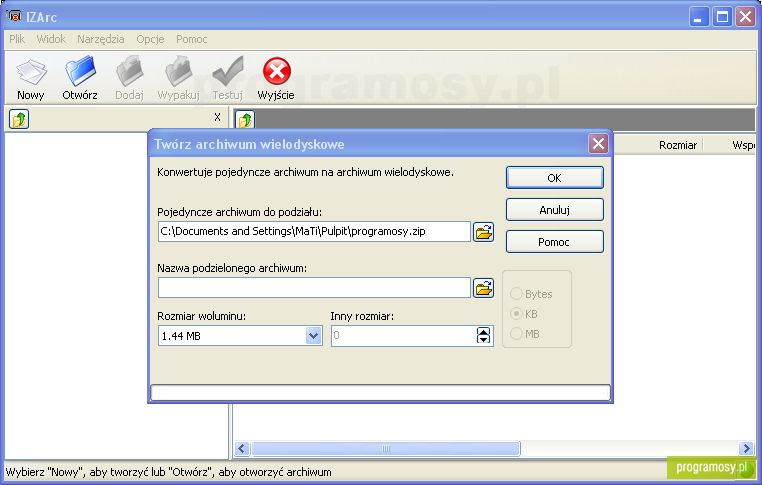This screenshot has width=762, height=485.
Task: Click the horizontal scrollbar thumb
Action: (x=385, y=448)
